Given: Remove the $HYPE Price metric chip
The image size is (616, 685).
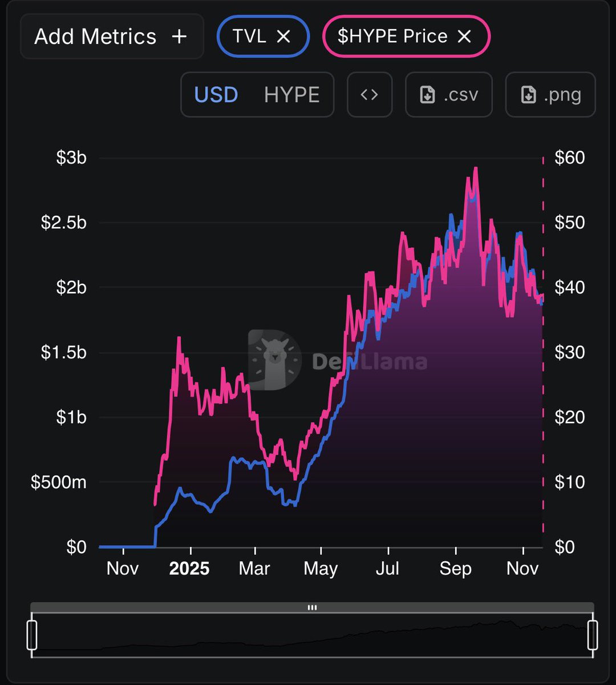Looking at the screenshot, I should click(465, 37).
